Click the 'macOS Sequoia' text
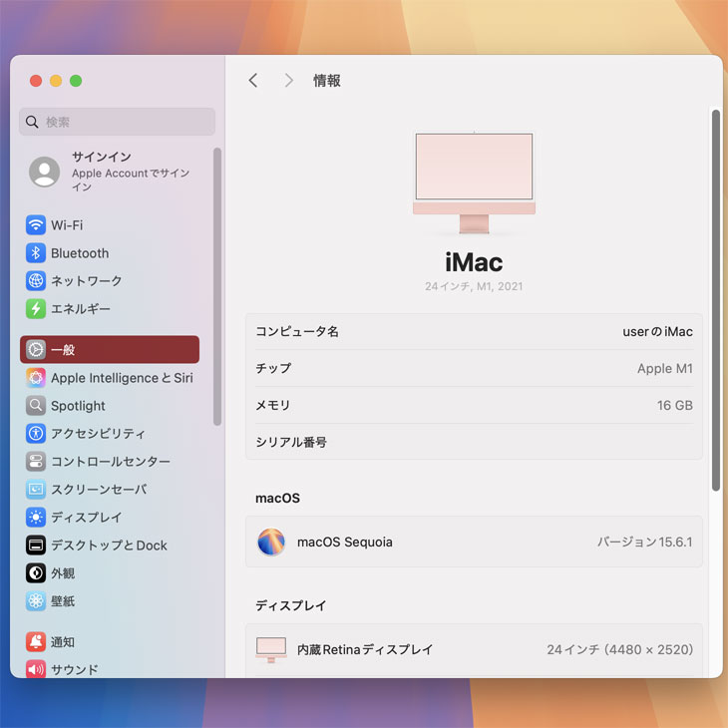Screen dimensions: 728x728 pos(345,542)
